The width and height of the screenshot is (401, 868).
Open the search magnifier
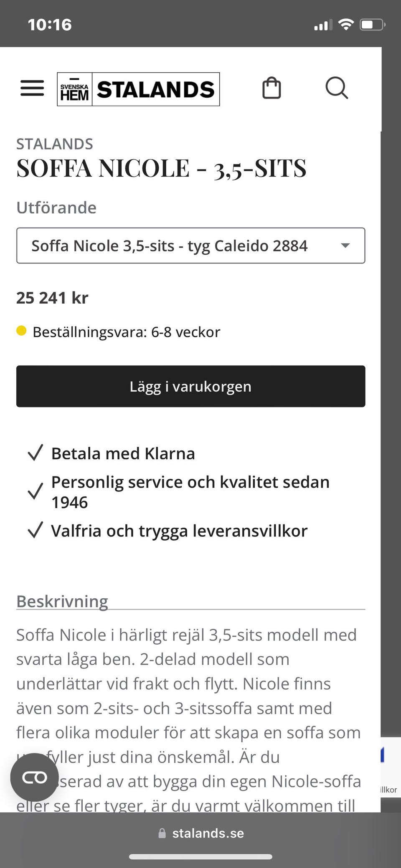(x=336, y=88)
